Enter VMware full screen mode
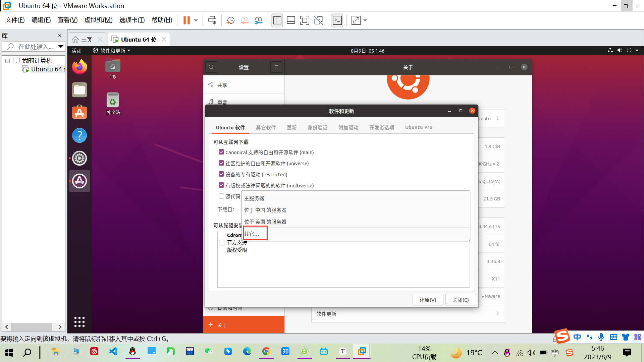Viewport: 644px width, 362px height. coord(305,20)
